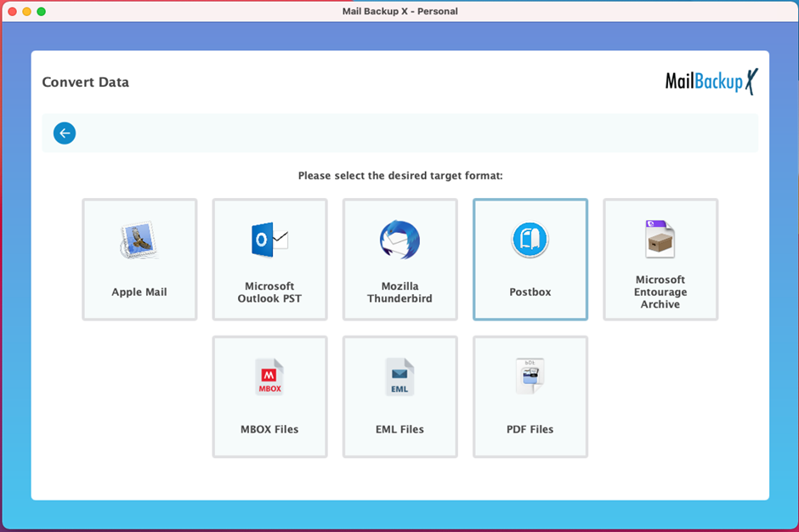Viewport: 799px width, 532px height.
Task: Click the "Microsoft Outlook PST" label
Action: [269, 292]
